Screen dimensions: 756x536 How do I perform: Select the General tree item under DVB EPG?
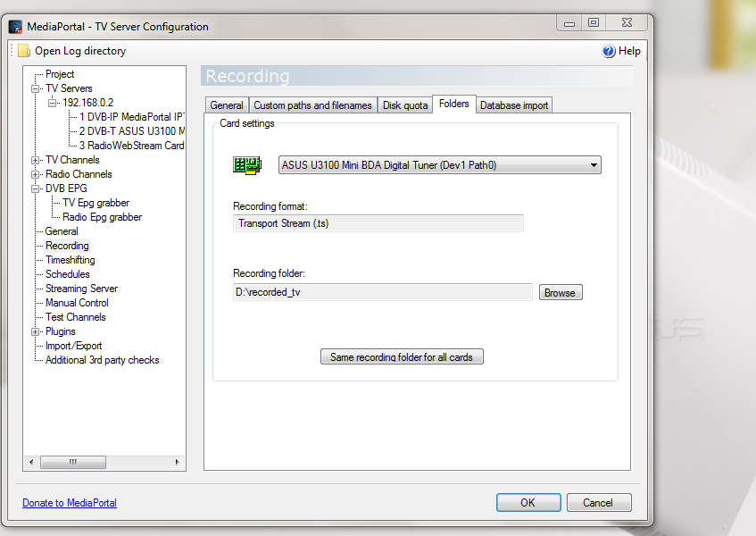62,231
